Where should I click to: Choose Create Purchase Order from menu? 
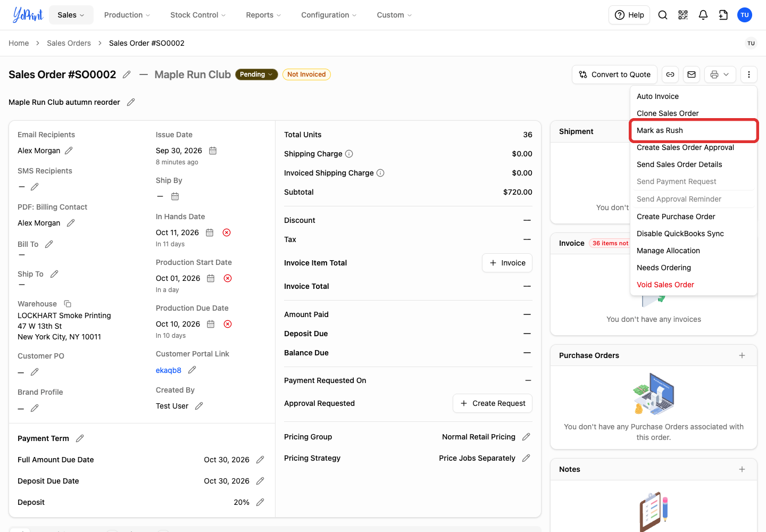click(x=694, y=217)
